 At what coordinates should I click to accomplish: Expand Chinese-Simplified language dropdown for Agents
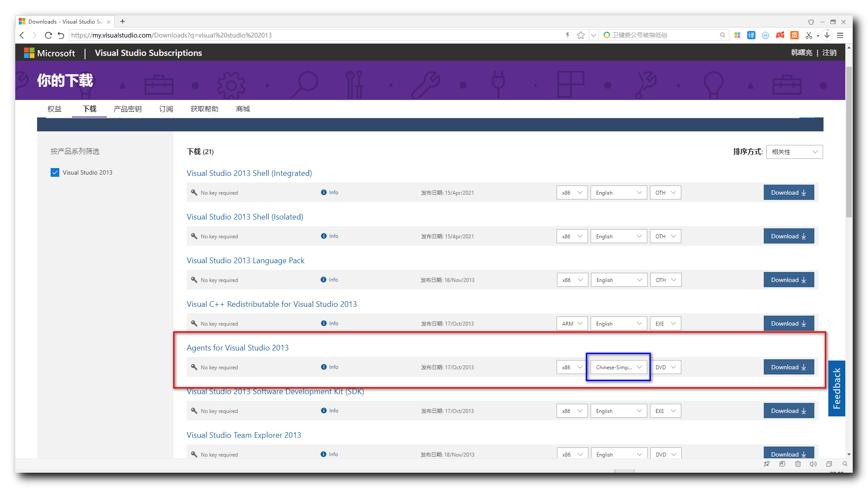click(618, 367)
